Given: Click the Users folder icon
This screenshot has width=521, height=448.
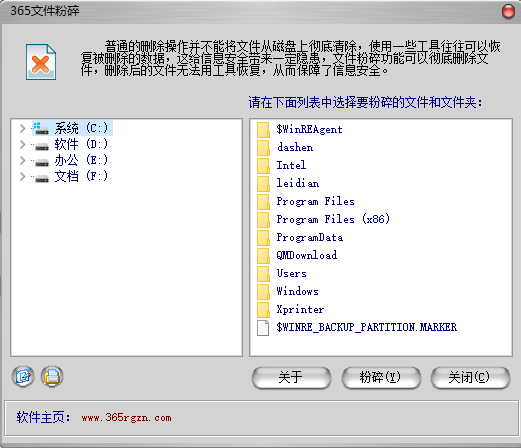Looking at the screenshot, I should pyautogui.click(x=263, y=274).
